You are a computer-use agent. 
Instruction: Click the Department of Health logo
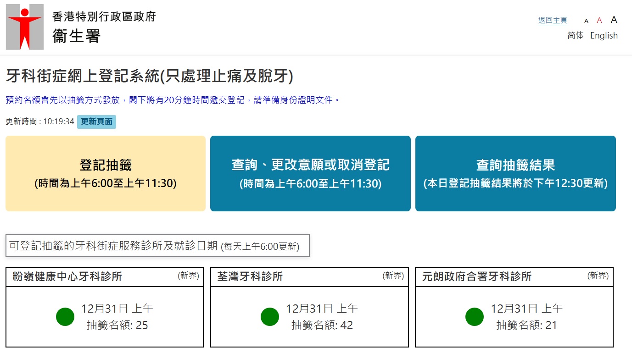pos(25,27)
